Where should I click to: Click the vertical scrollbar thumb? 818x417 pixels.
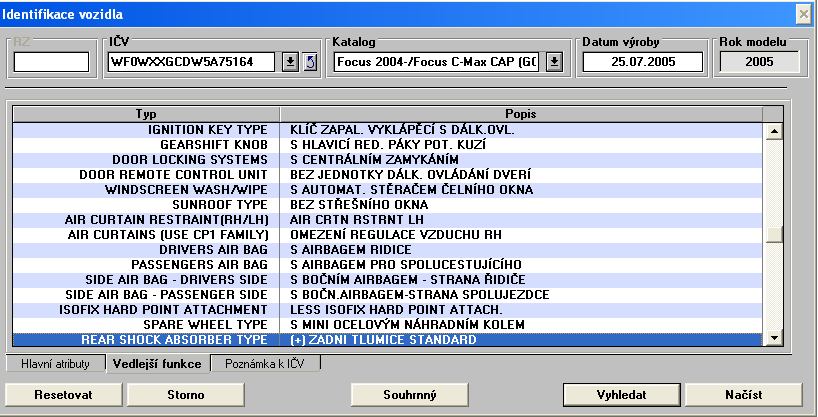click(x=772, y=235)
